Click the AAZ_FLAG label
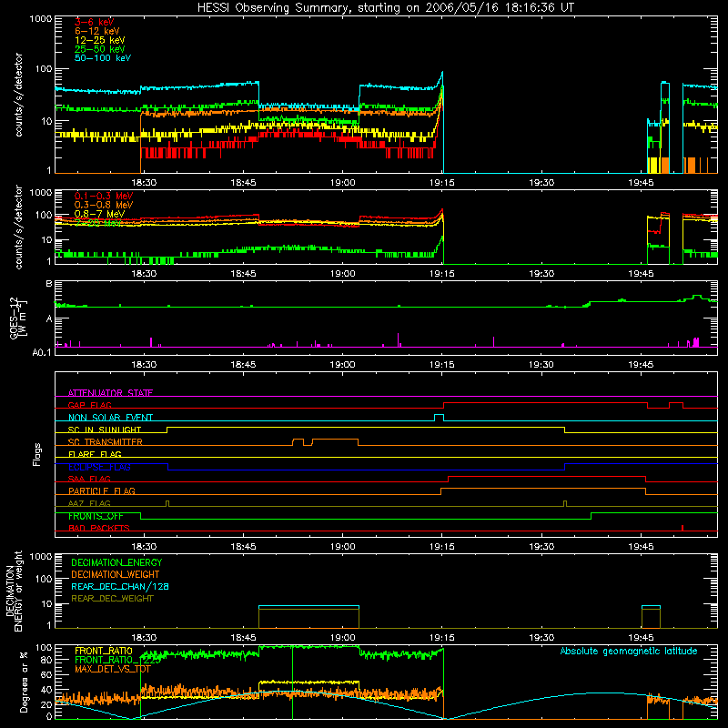This screenshot has width=728, height=728. [x=89, y=503]
